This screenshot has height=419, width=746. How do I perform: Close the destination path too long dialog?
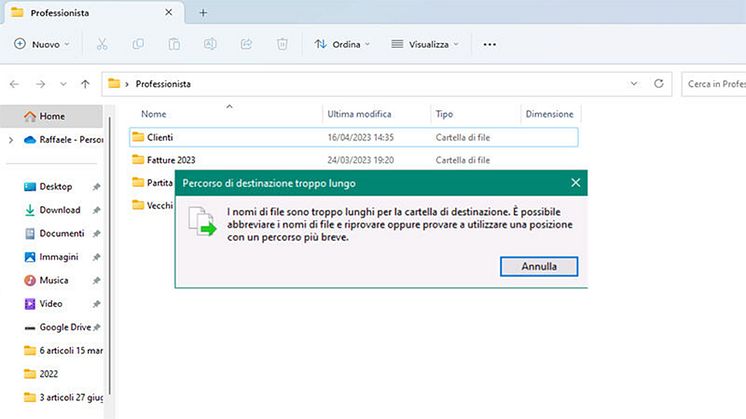pyautogui.click(x=575, y=183)
